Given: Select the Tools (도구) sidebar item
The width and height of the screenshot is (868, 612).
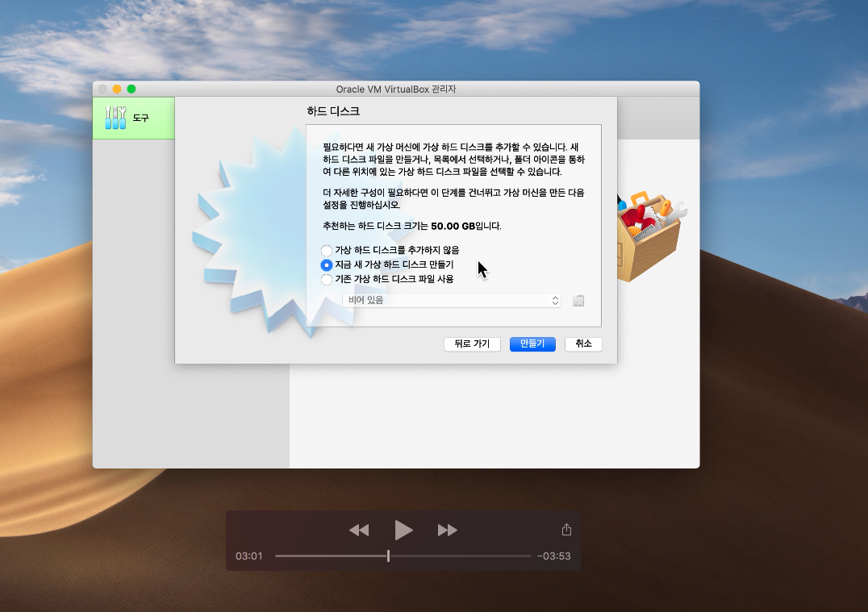Looking at the screenshot, I should click(133, 118).
